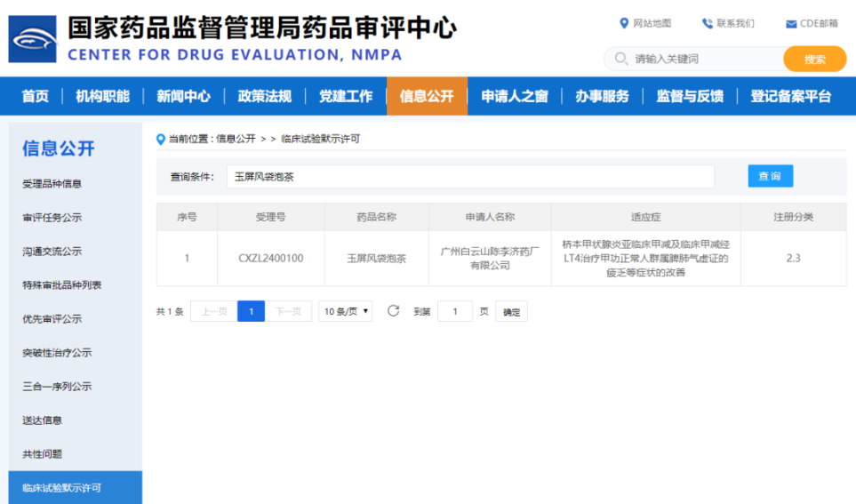Click the contact us phone icon
The height and width of the screenshot is (504, 856).
point(708,23)
